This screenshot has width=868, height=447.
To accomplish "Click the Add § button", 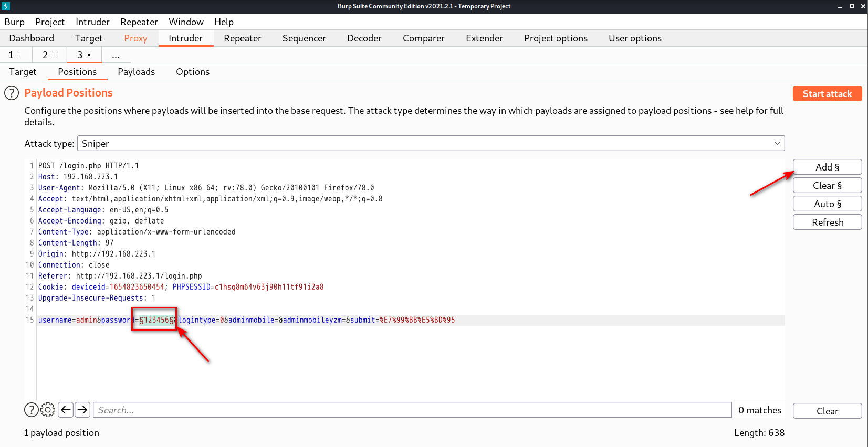I will point(827,167).
